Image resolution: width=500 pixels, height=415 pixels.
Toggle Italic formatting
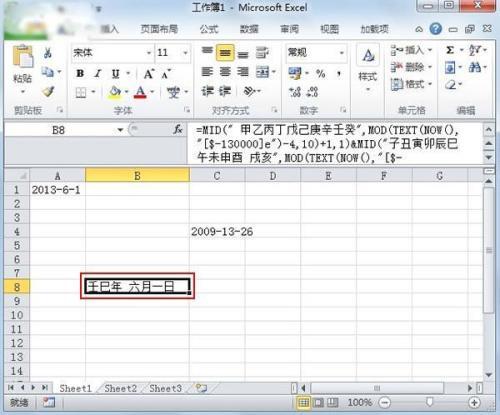pyautogui.click(x=98, y=73)
